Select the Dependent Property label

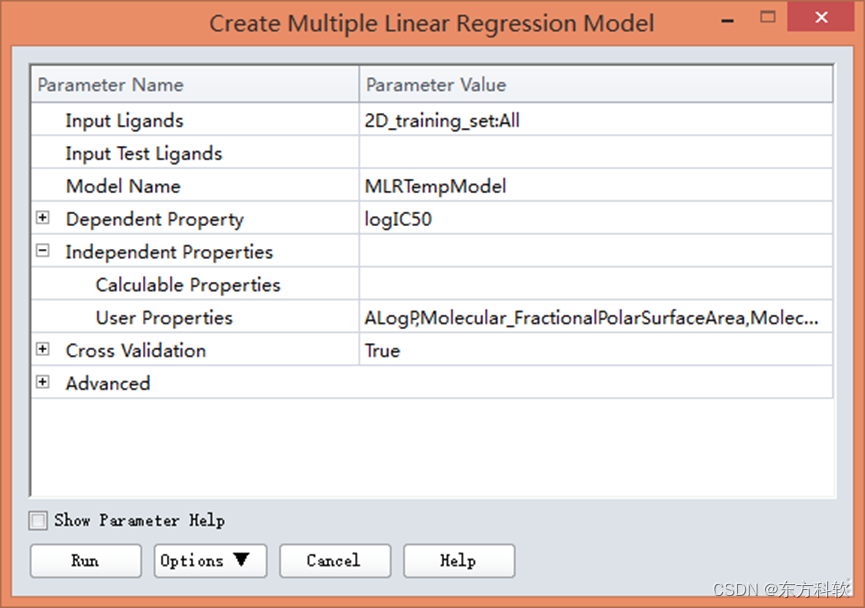(154, 219)
